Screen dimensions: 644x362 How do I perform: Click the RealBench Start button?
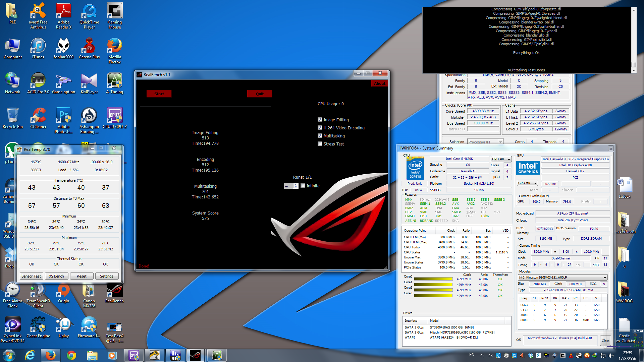[x=159, y=94]
